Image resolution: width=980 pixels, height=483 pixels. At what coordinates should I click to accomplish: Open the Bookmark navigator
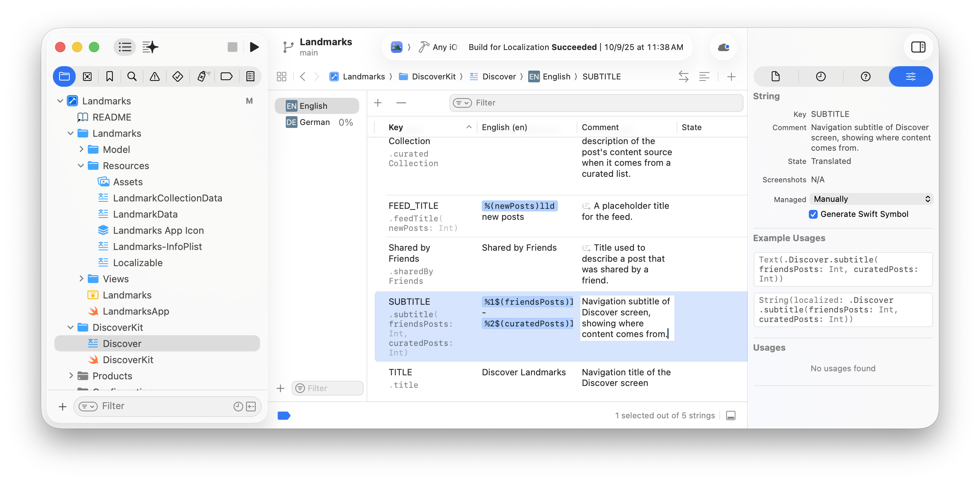(109, 76)
